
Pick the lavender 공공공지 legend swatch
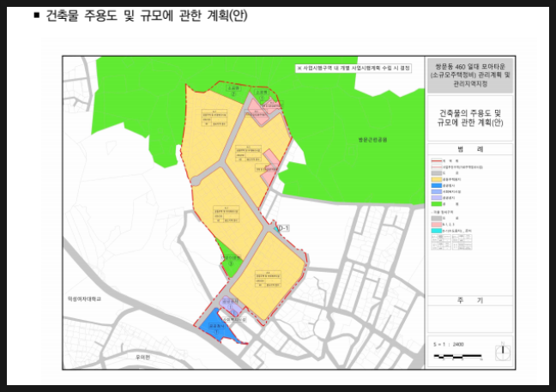coord(437,198)
